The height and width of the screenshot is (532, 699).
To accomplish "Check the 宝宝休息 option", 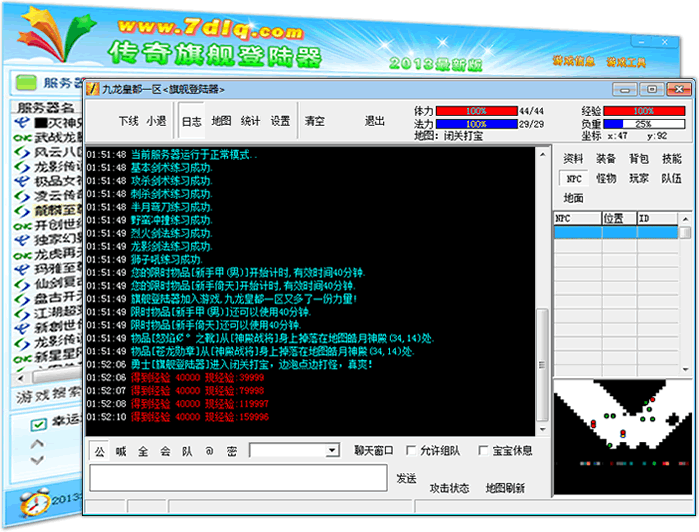I will coord(485,451).
